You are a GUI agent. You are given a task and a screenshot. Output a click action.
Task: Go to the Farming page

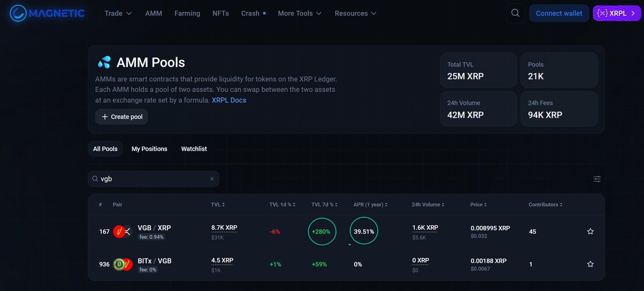click(x=187, y=13)
